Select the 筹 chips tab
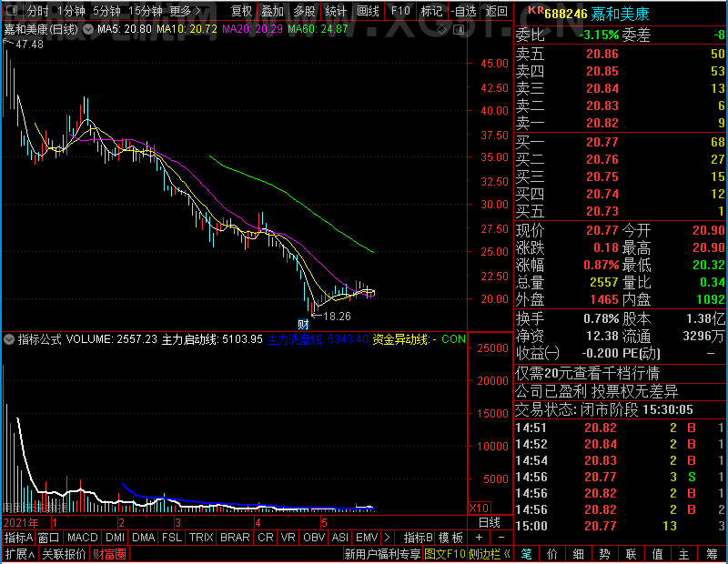This screenshot has width=728, height=564. pos(712,554)
